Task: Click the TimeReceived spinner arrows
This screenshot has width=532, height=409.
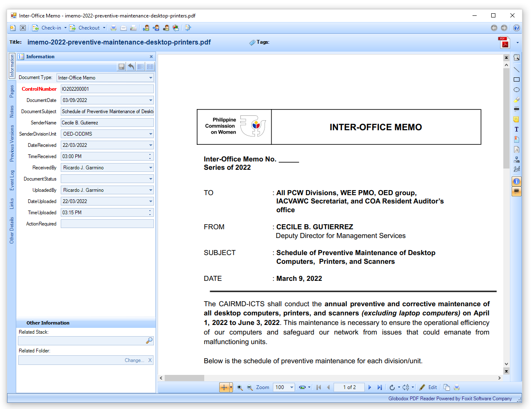Action: point(150,156)
